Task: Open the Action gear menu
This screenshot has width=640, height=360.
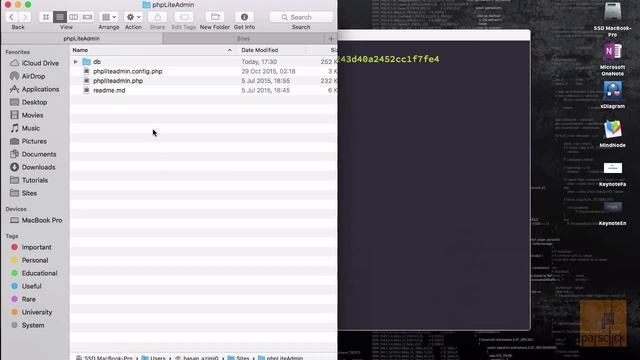Action: coord(133,17)
